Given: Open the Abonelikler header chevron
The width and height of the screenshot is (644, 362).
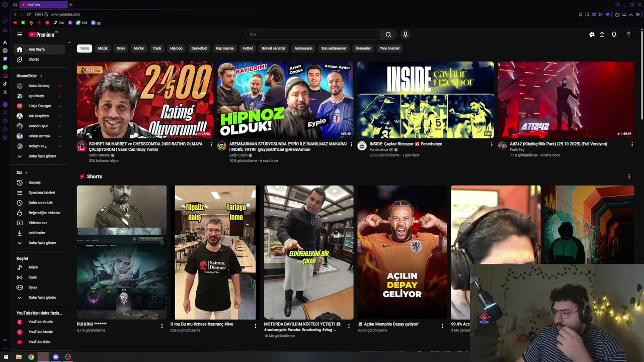Looking at the screenshot, I should tap(41, 76).
